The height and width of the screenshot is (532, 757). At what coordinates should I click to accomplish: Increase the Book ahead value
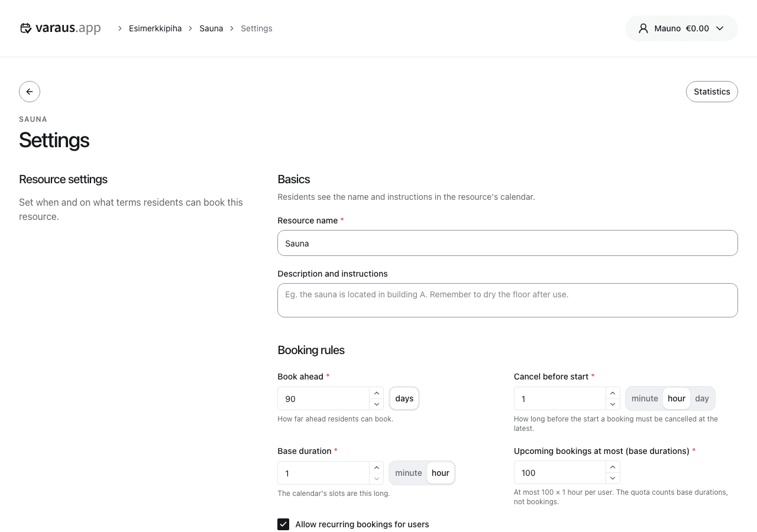click(377, 392)
